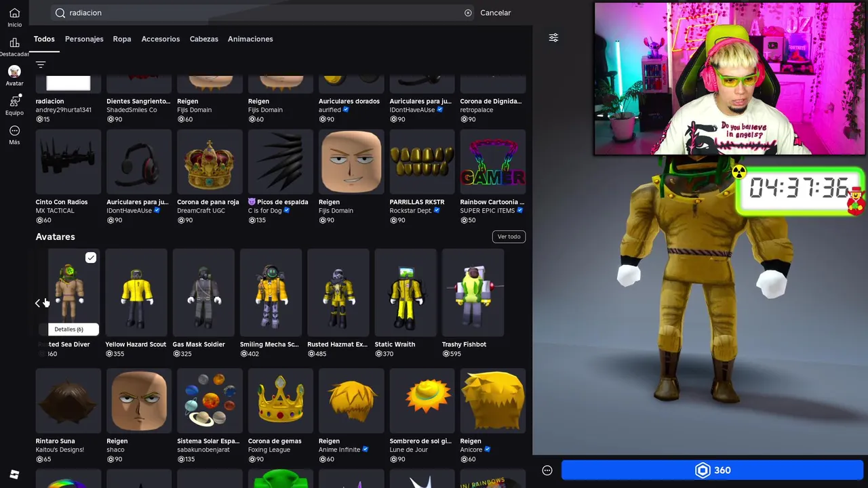Select the Corona de pana roja crown

pos(210,161)
